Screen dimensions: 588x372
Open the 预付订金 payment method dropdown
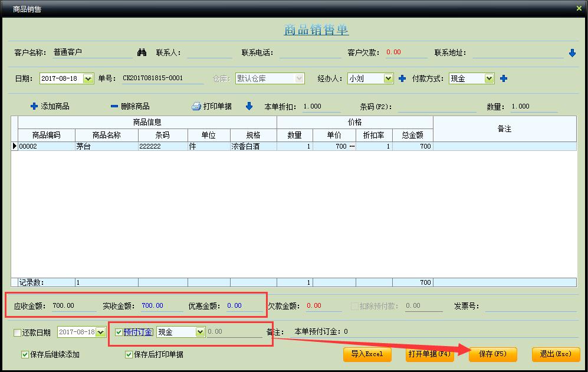coord(201,332)
